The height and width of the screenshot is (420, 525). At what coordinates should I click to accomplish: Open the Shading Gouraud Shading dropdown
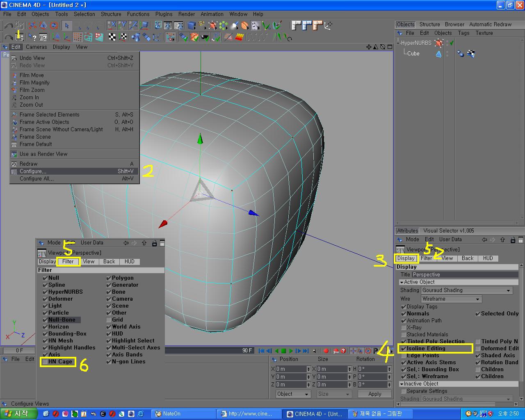(x=467, y=290)
